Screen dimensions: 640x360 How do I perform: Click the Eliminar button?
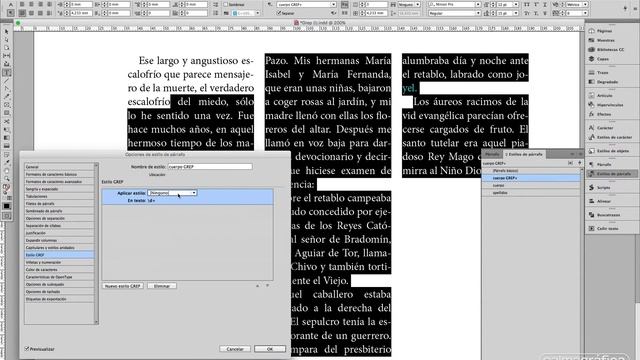coord(162,286)
